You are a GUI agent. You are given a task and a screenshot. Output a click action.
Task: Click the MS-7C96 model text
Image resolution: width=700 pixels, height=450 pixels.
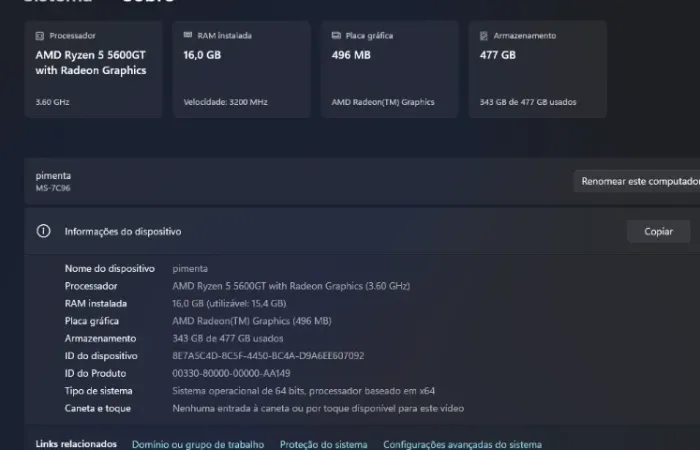tap(53, 188)
